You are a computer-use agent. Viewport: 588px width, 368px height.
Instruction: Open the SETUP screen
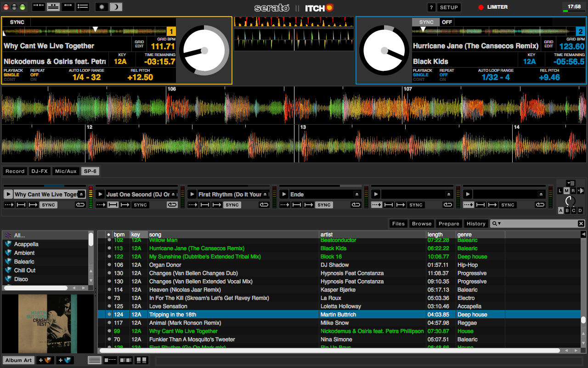[448, 7]
